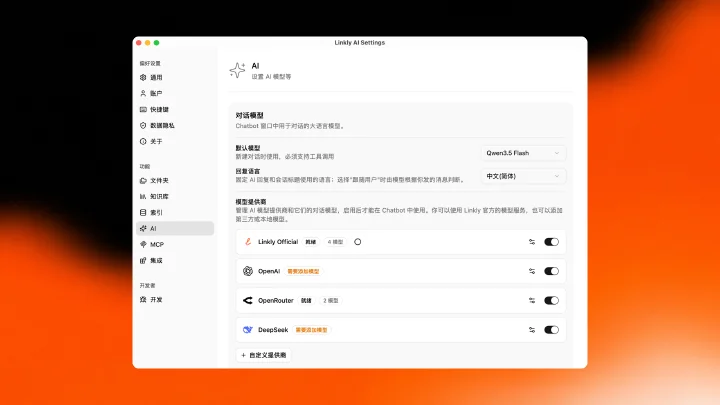Turn off the DeepSeek provider switch
Screen dimensions: 720x405
pyautogui.click(x=551, y=330)
